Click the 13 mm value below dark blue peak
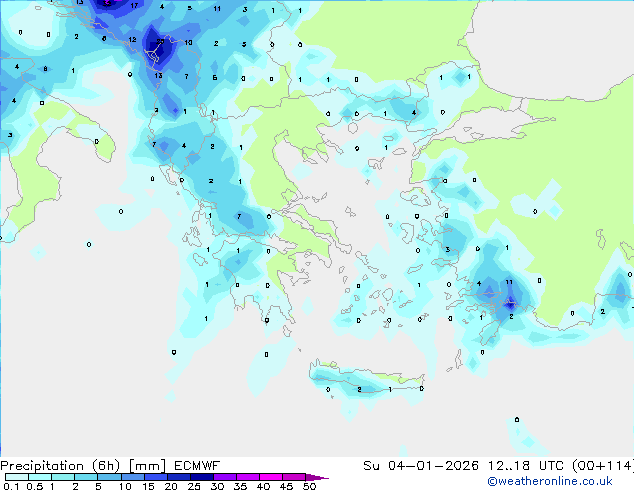 click(158, 76)
